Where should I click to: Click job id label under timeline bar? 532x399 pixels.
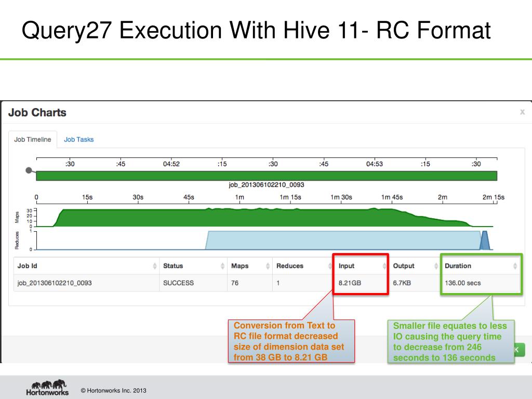[267, 185]
